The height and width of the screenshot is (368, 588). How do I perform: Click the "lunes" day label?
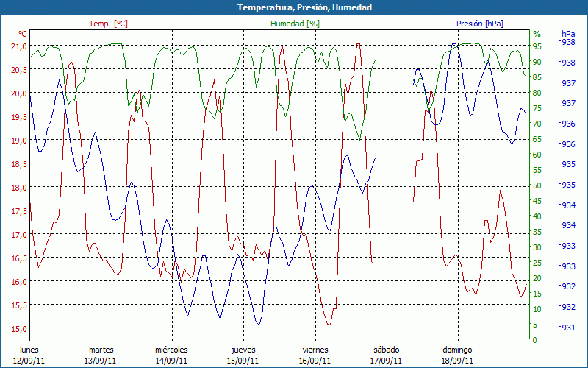[x=29, y=350]
